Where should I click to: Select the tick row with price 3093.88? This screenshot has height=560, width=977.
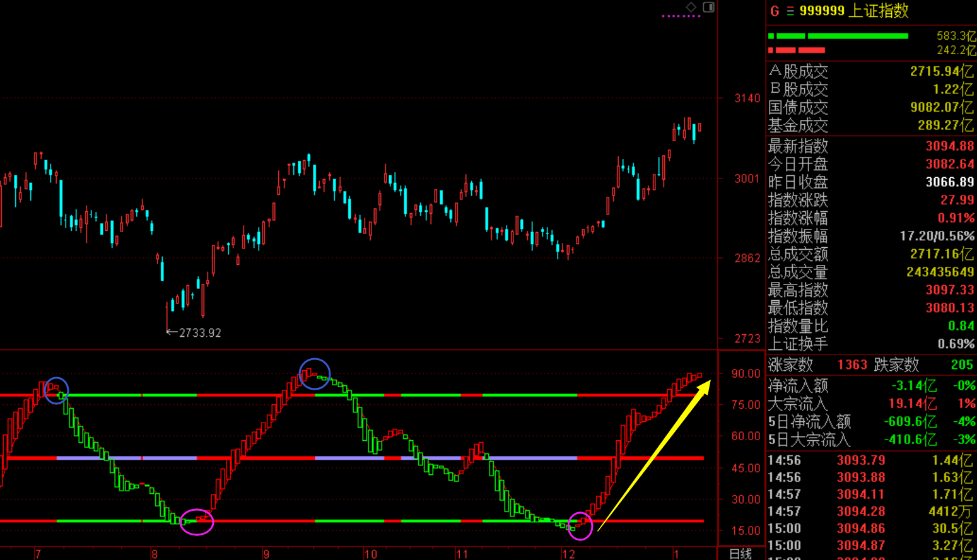click(872, 477)
